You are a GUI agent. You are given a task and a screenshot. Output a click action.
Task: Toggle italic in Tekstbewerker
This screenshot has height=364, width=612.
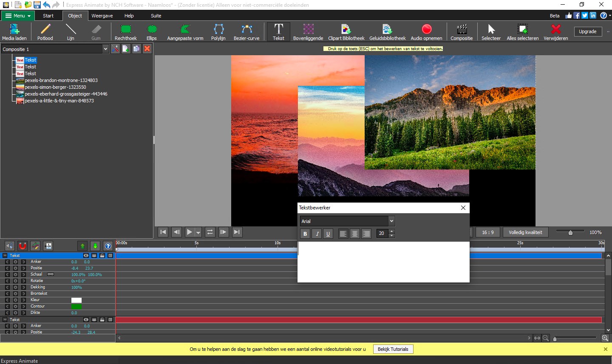[x=317, y=234]
